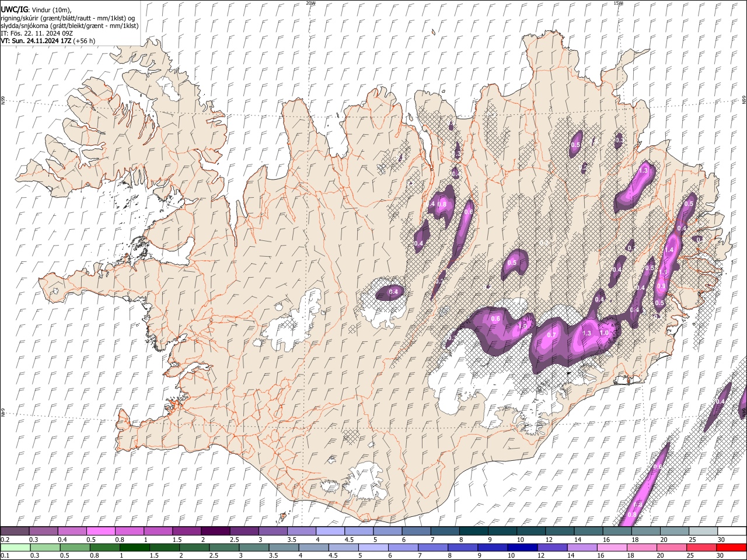Image resolution: width=747 pixels, height=560 pixels.
Task: Click upper legend swatch between 0.3 and 0.4
Action: point(44,531)
